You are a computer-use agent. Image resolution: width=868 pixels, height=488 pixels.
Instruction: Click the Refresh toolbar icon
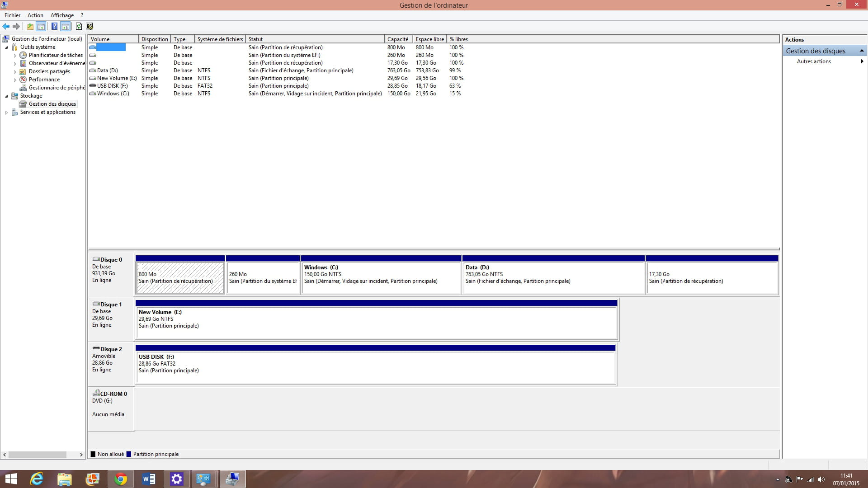pyautogui.click(x=79, y=26)
